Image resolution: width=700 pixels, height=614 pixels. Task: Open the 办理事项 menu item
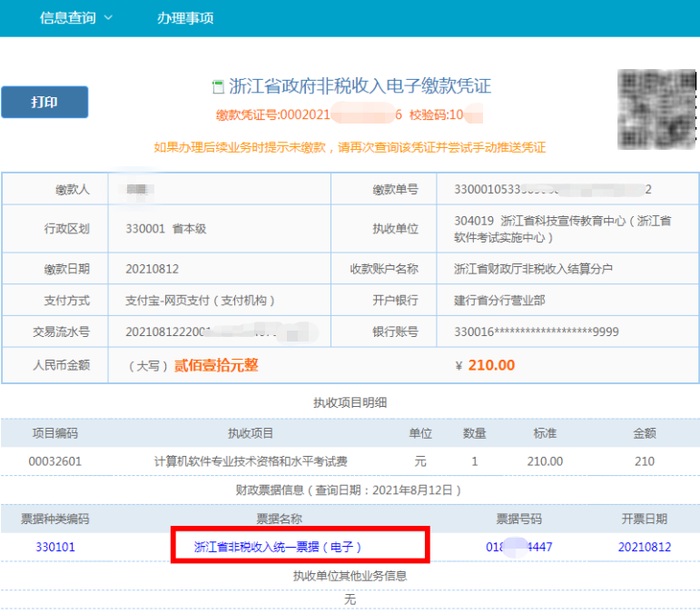point(184,18)
